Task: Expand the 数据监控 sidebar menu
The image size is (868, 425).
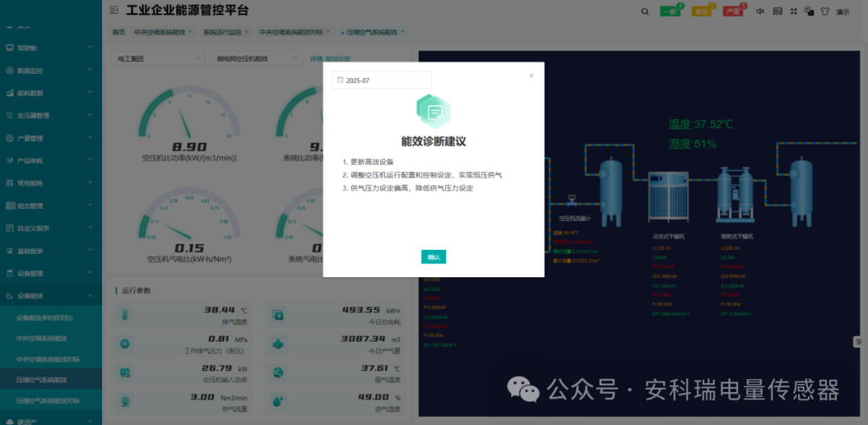Action: point(51,70)
